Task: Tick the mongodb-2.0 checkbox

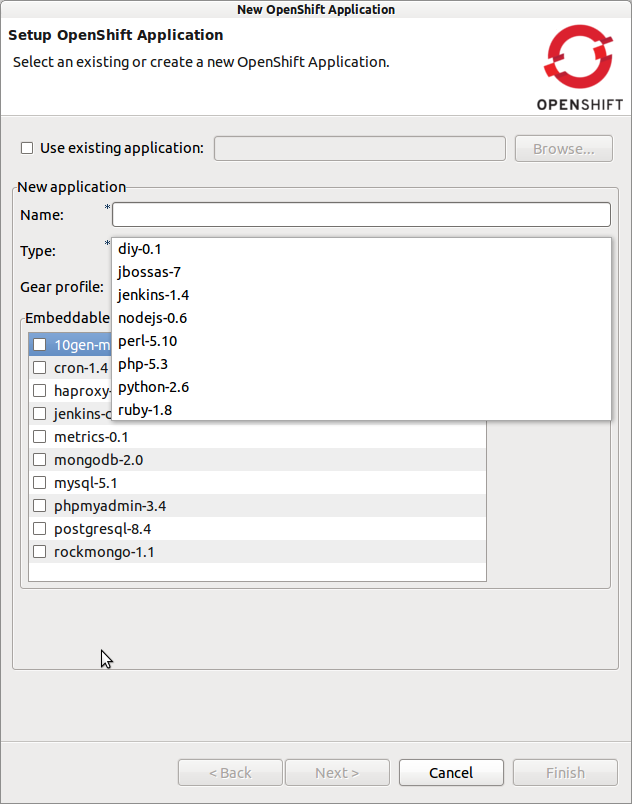Action: click(x=40, y=460)
